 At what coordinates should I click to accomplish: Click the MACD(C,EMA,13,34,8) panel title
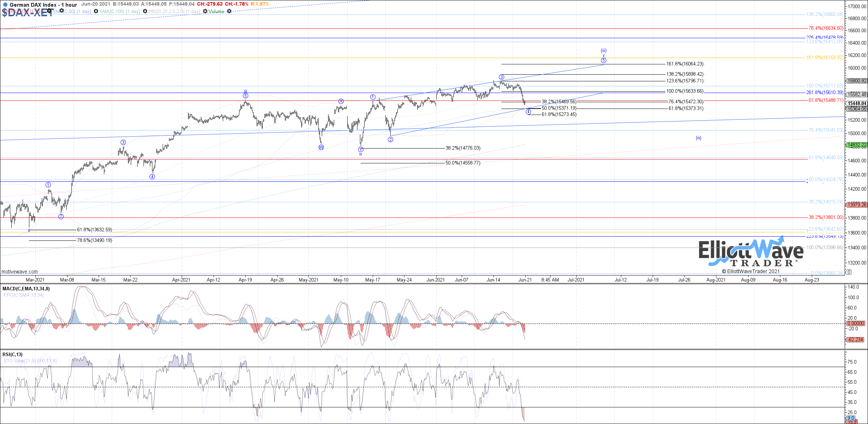tap(26, 289)
